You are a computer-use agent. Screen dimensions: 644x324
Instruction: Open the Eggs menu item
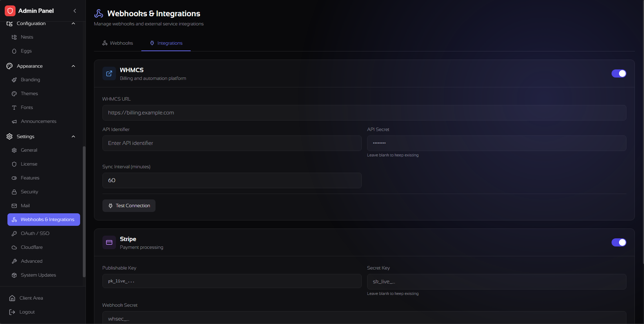tap(44, 51)
